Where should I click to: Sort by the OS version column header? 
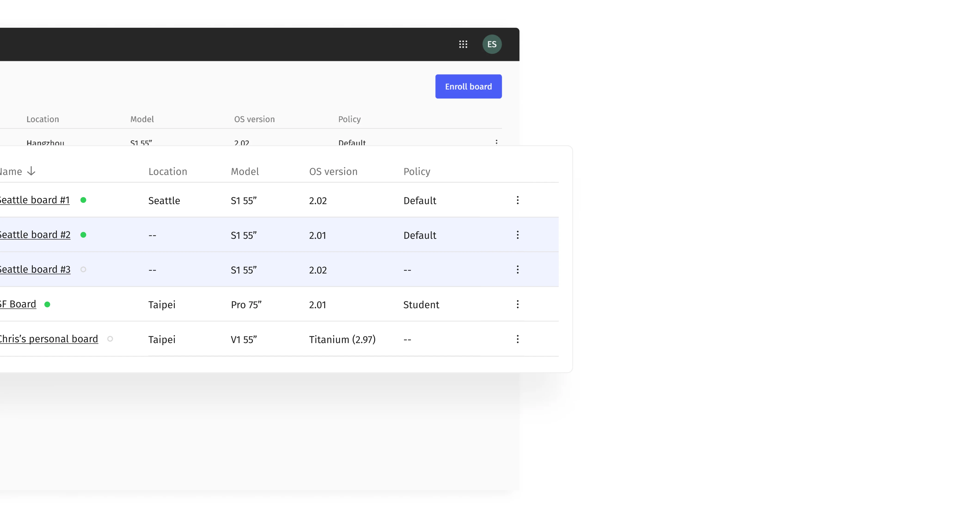pyautogui.click(x=333, y=171)
